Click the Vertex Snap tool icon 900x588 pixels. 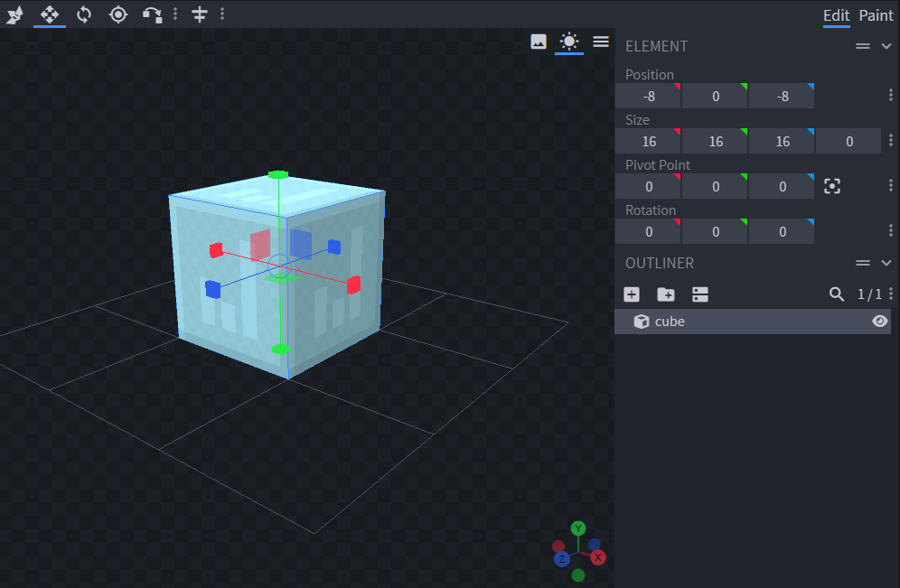[153, 14]
